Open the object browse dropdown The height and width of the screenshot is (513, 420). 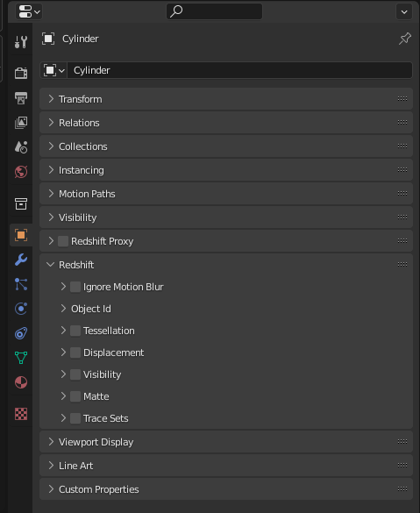[x=53, y=70]
